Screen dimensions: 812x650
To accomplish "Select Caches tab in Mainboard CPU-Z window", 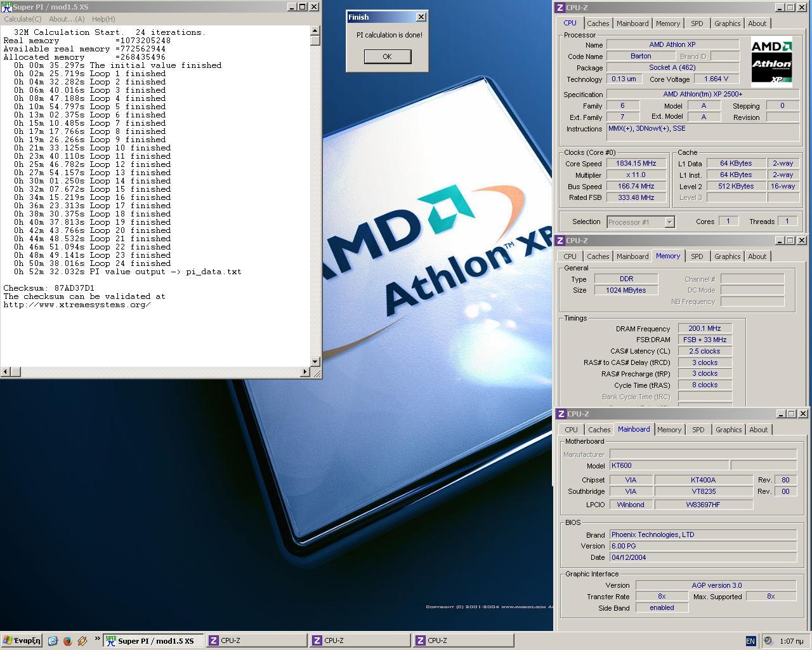I will pyautogui.click(x=599, y=430).
